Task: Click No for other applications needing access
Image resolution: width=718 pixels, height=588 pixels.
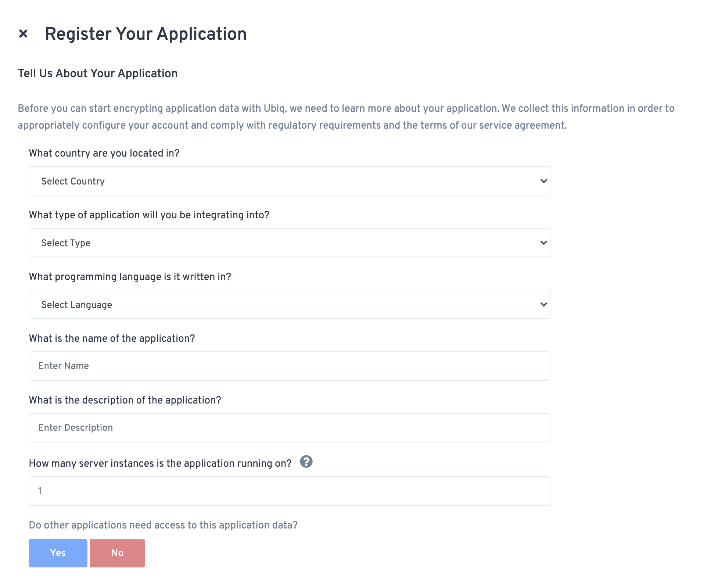Action: point(117,553)
